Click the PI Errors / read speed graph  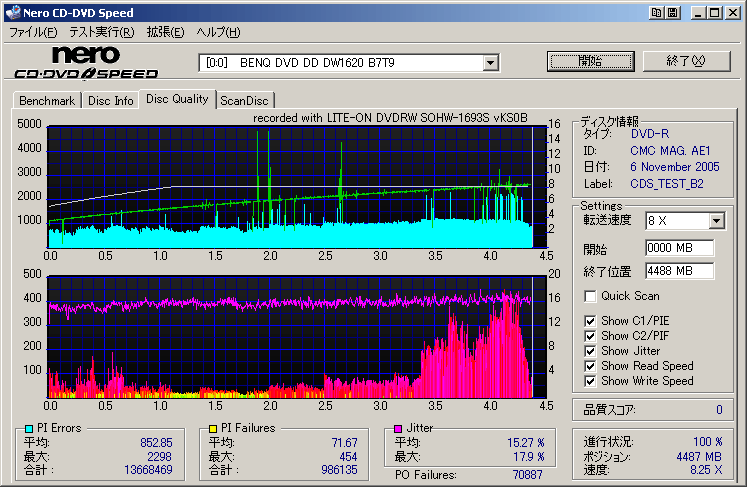click(296, 187)
